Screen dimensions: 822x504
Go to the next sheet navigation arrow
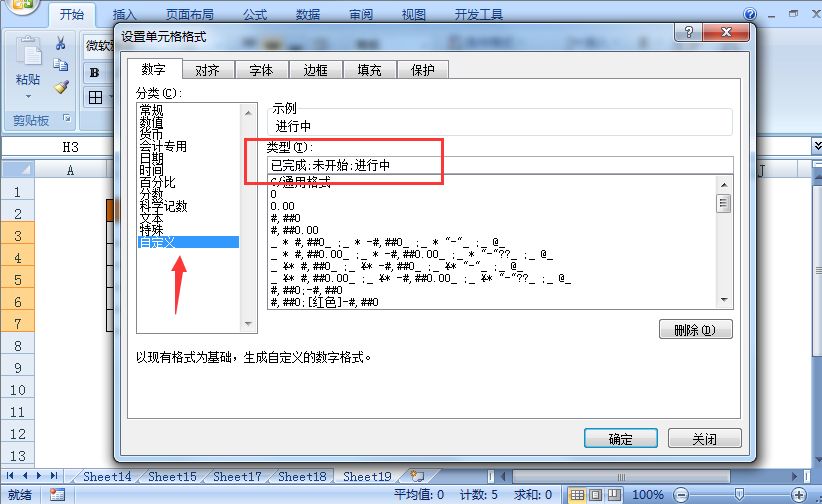(x=39, y=476)
